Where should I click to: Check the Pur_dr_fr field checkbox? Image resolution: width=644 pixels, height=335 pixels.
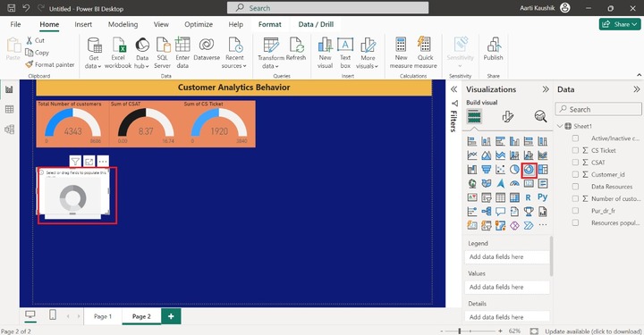575,211
